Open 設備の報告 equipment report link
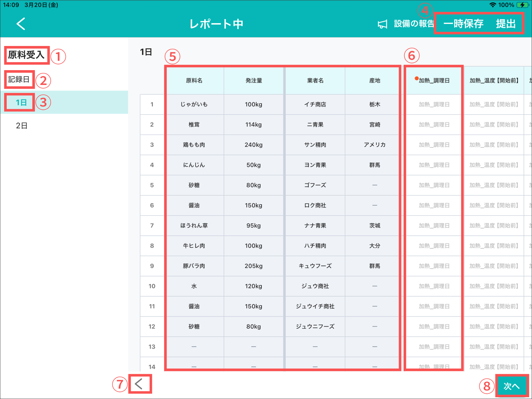532x399 pixels. (414, 24)
